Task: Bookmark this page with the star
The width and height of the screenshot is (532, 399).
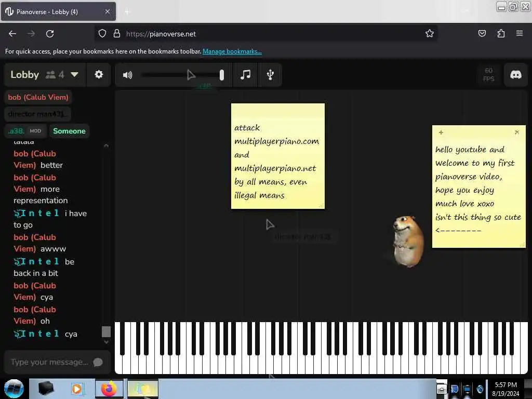Action: point(430,33)
